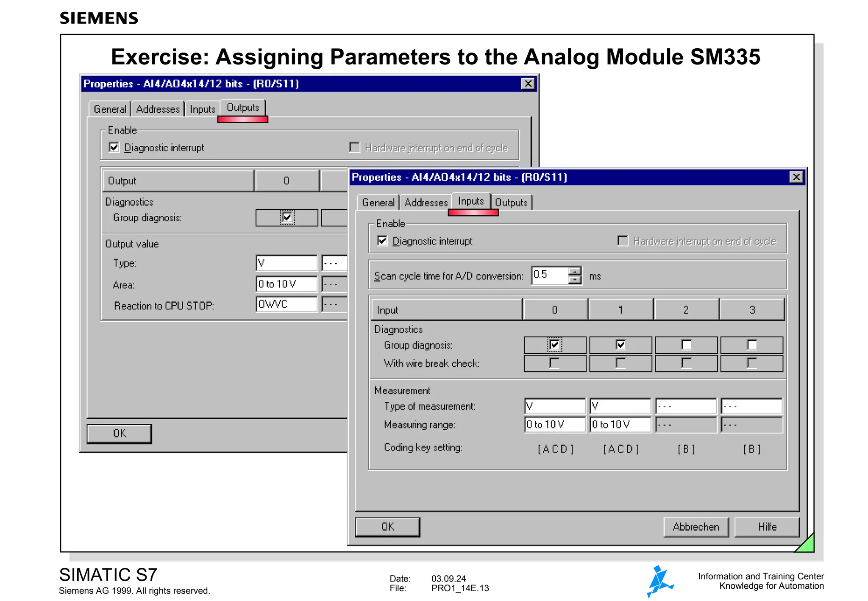Enable Group diagnosis for input channel 3
Screen dimensions: 868x601
751,345
